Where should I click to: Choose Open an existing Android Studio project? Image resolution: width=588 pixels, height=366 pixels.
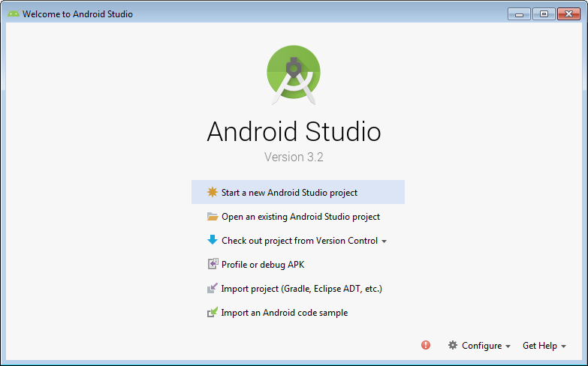pyautogui.click(x=300, y=217)
